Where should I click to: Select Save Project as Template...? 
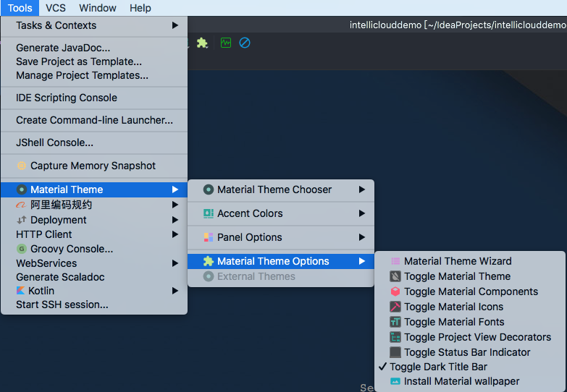[94, 61]
